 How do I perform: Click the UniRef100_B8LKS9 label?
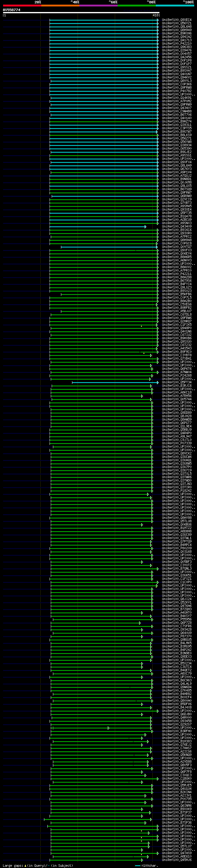tap(177, 135)
